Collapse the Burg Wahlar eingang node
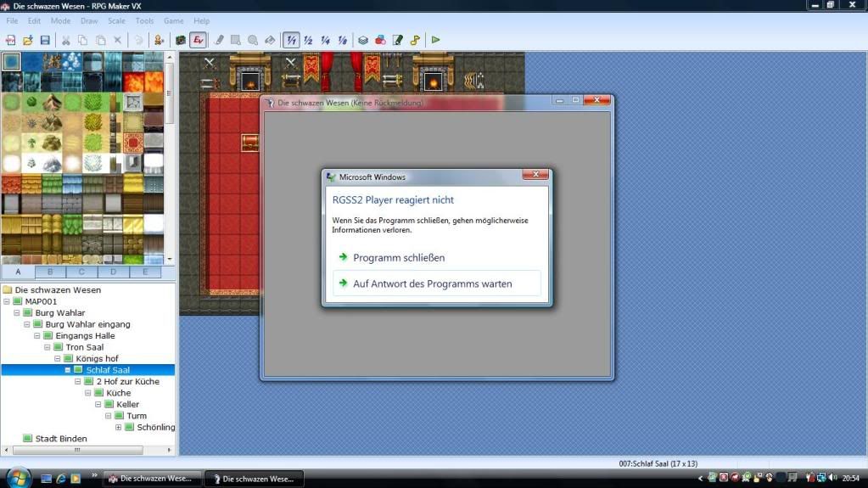The image size is (868, 488). point(27,324)
